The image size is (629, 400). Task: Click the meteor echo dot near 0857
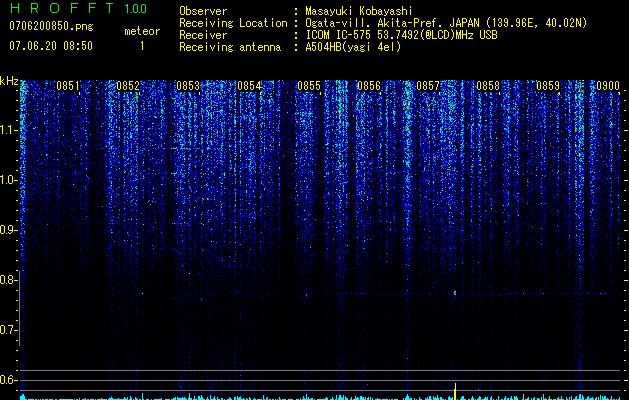[x=455, y=293]
